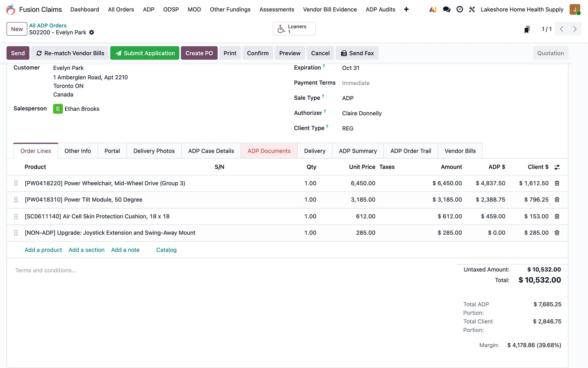Click the Preview button
Viewport: 588px width, 368px height.
pos(290,53)
